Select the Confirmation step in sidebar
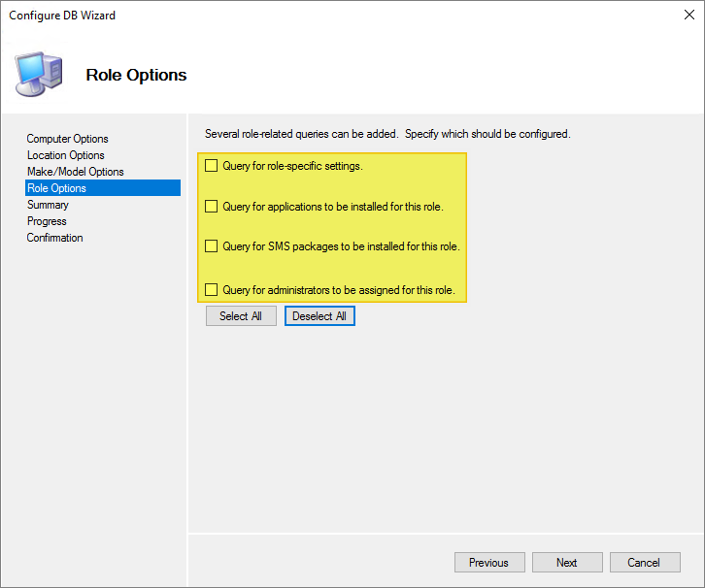Image resolution: width=705 pixels, height=588 pixels. click(x=55, y=238)
